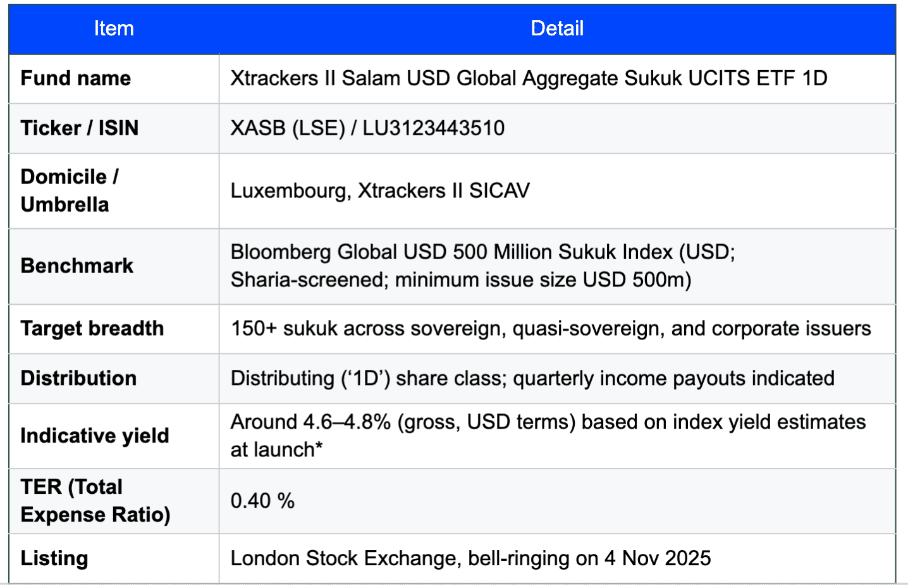Screen dimensions: 908x588
Task: Click the "150+ sukuk across sovereign" detail cell
Action: (x=550, y=328)
